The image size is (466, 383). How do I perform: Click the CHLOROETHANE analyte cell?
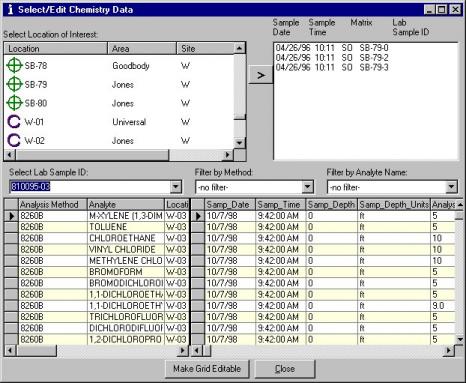click(126, 238)
